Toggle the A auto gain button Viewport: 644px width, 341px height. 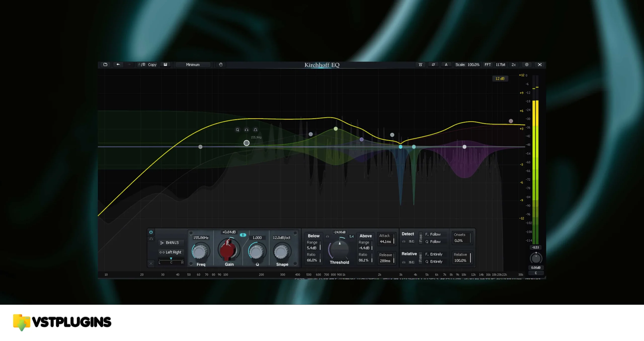tap(446, 65)
